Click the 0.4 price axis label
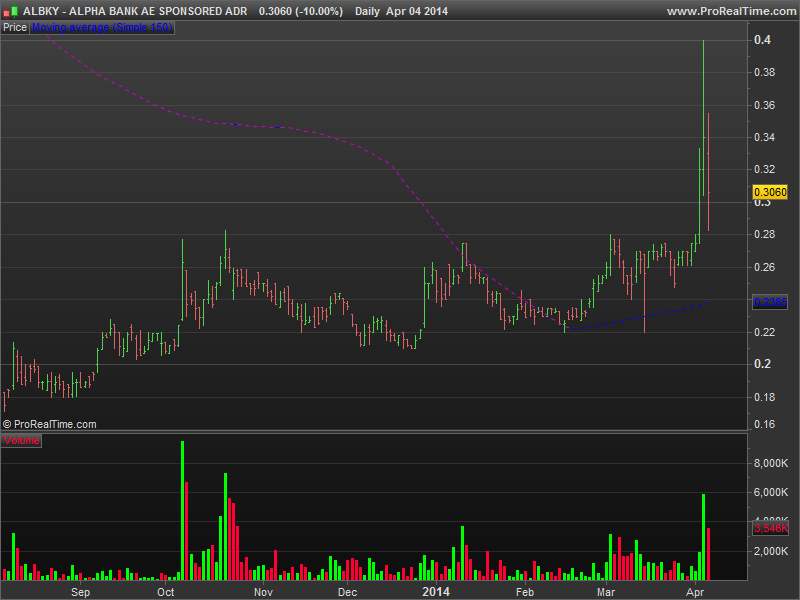 [762, 40]
